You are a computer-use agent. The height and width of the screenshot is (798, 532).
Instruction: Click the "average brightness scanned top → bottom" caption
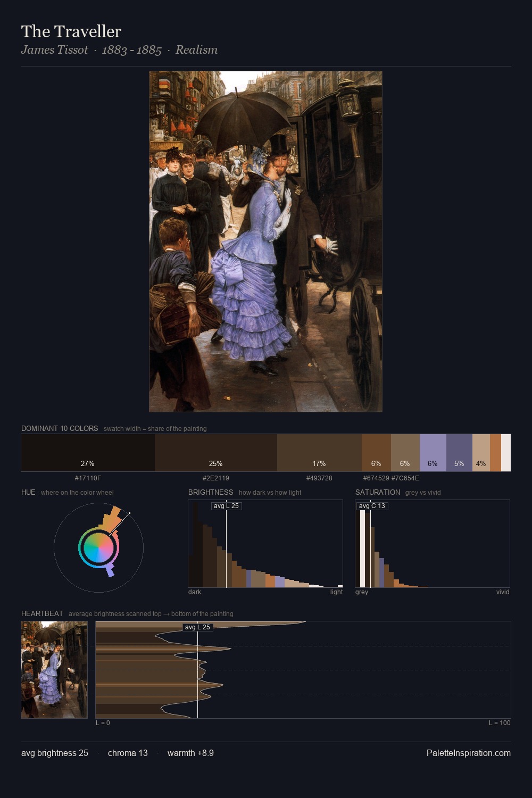(151, 614)
